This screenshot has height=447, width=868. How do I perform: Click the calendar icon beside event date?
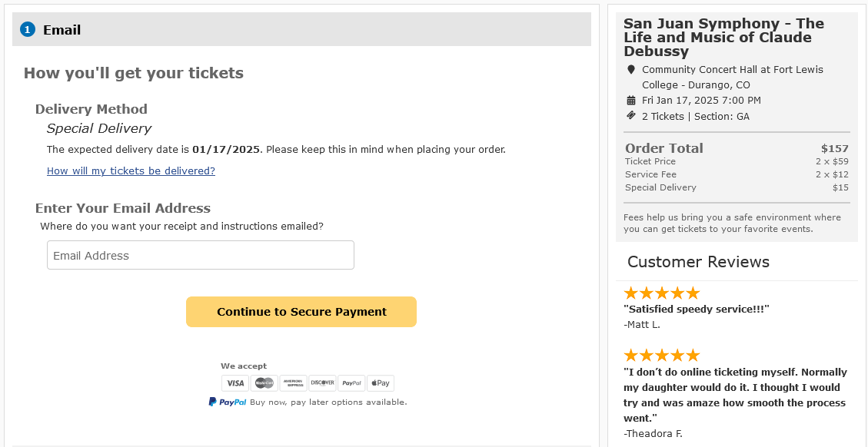(631, 101)
